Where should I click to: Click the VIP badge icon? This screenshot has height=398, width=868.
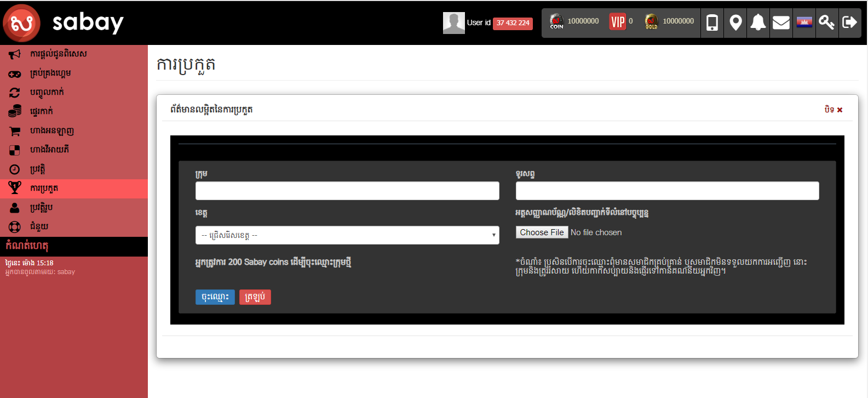click(618, 22)
